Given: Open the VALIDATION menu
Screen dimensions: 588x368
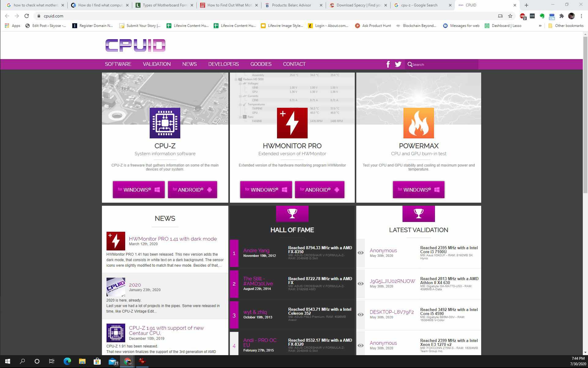Looking at the screenshot, I should 157,64.
